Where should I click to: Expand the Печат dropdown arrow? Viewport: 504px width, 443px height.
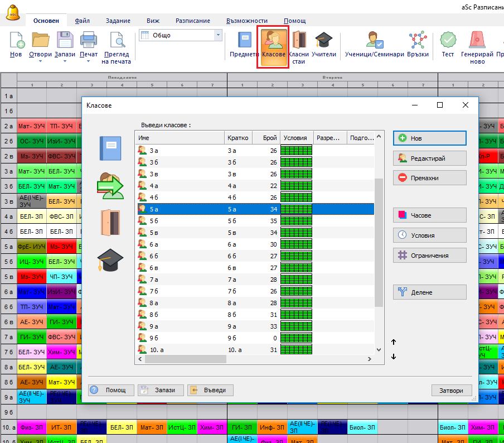pyautogui.click(x=88, y=62)
